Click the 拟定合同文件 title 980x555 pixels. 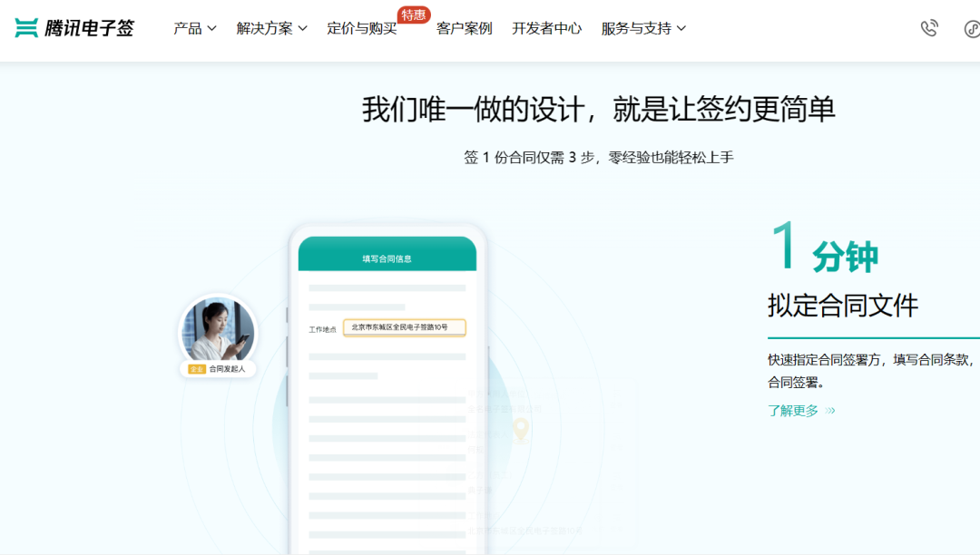click(843, 306)
